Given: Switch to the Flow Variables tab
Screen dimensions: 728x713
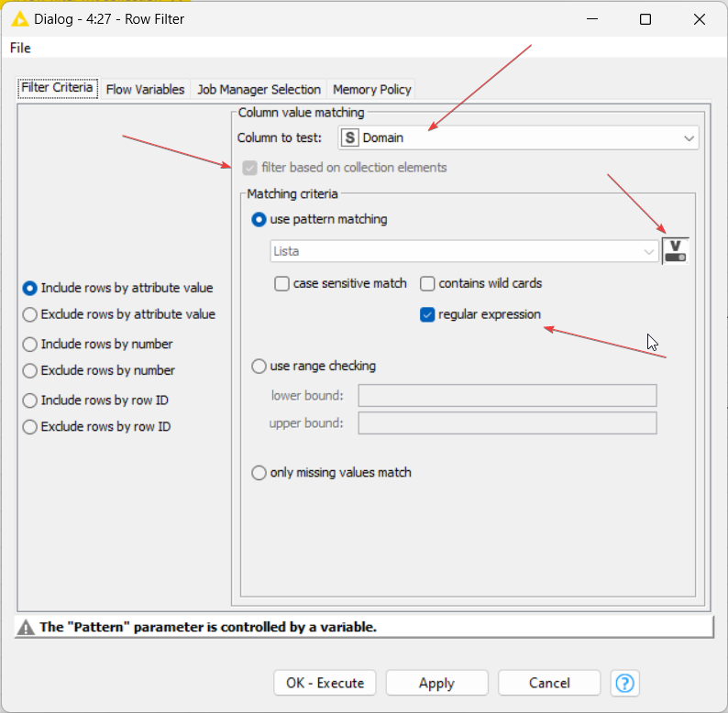Looking at the screenshot, I should click(x=145, y=89).
